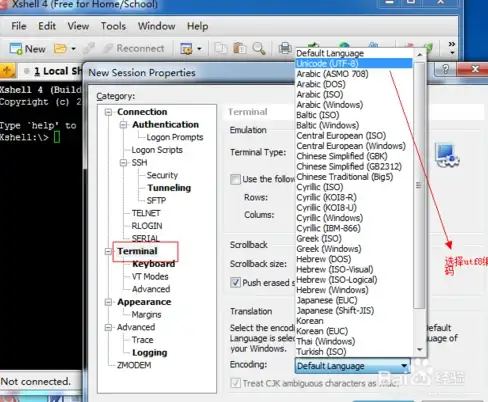
Task: Click the greyed Disconnect chain icon
Action: point(89,49)
